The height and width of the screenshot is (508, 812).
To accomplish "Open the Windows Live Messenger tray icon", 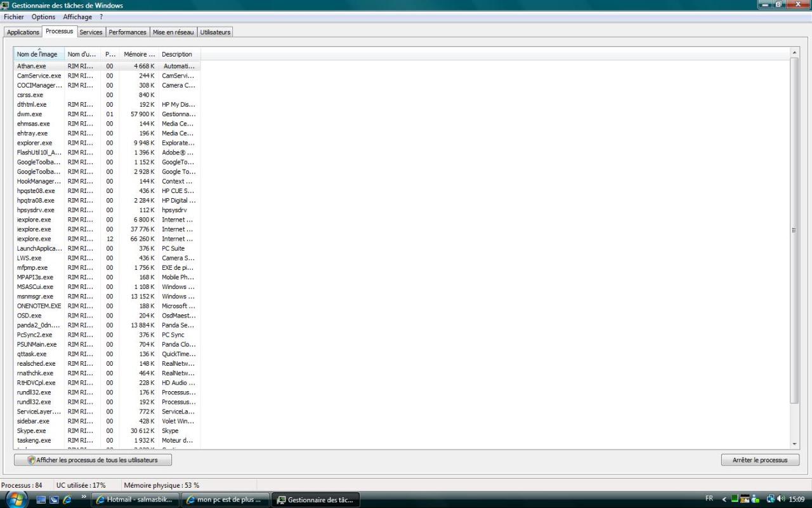I will point(756,499).
